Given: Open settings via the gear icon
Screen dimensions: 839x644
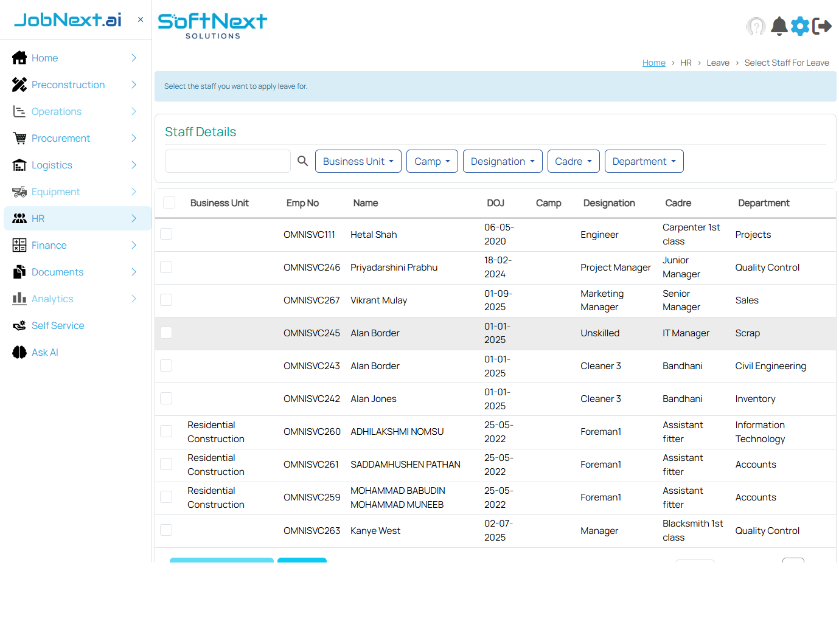Looking at the screenshot, I should point(800,26).
